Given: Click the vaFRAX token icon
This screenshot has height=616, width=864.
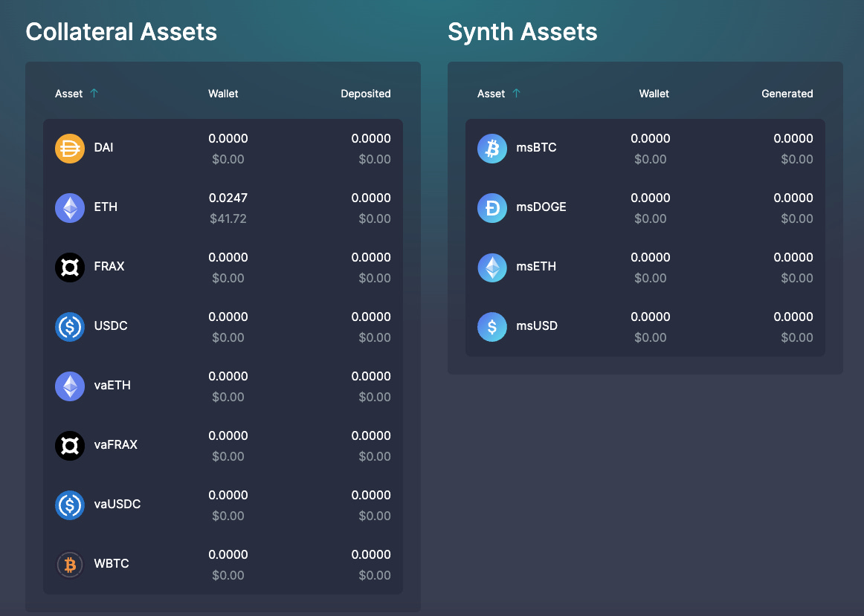Looking at the screenshot, I should coord(70,446).
